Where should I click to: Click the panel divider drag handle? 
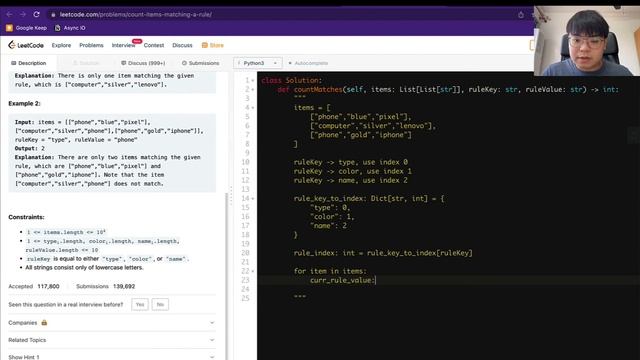click(231, 196)
